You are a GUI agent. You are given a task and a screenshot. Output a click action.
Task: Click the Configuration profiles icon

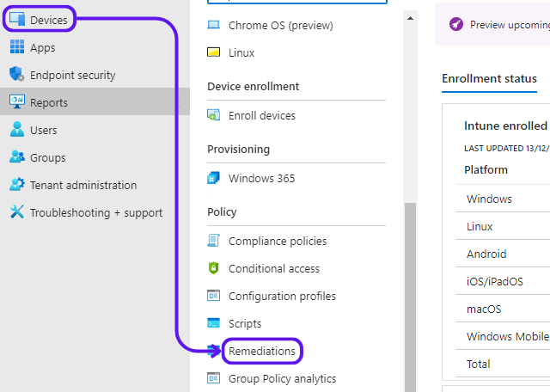click(x=214, y=296)
